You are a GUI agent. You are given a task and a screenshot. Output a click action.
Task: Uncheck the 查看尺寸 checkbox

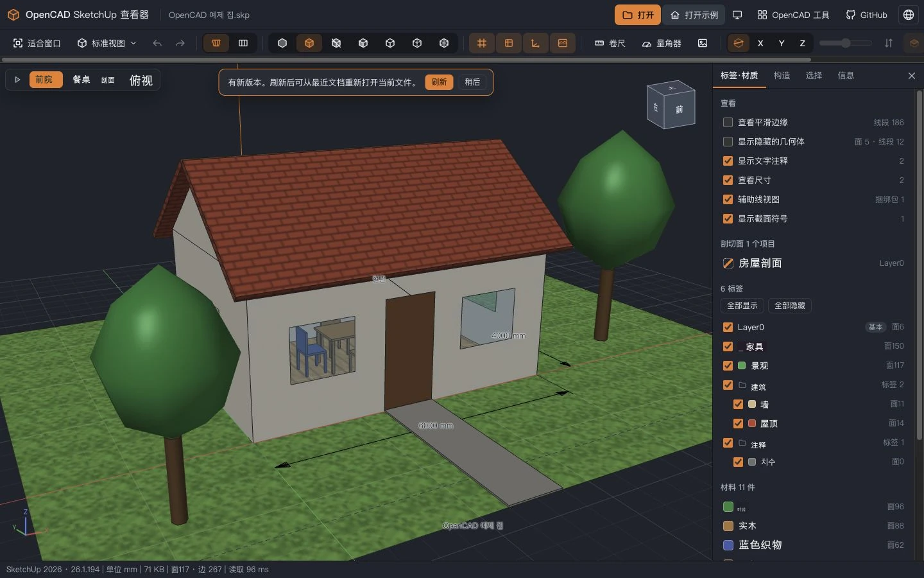[728, 180]
